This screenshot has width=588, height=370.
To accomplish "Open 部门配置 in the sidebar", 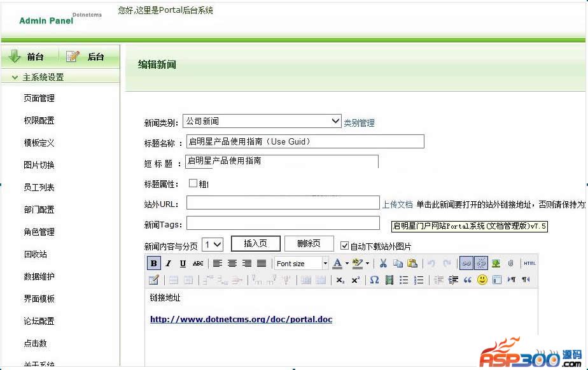I will pyautogui.click(x=39, y=210).
